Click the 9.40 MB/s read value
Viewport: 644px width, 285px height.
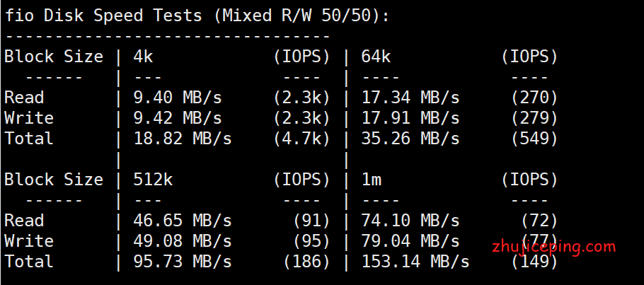[178, 98]
